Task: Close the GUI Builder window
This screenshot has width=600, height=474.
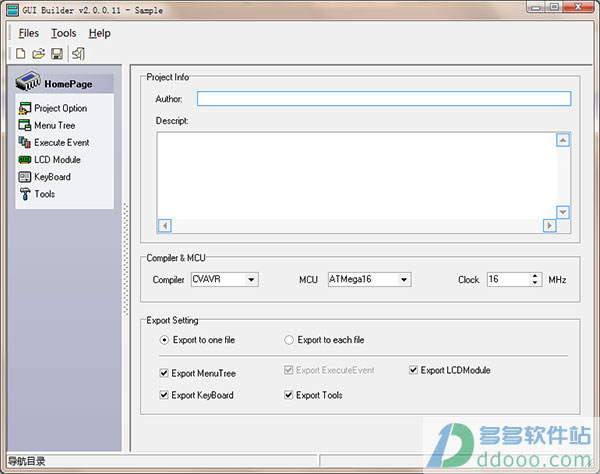Action: click(579, 7)
